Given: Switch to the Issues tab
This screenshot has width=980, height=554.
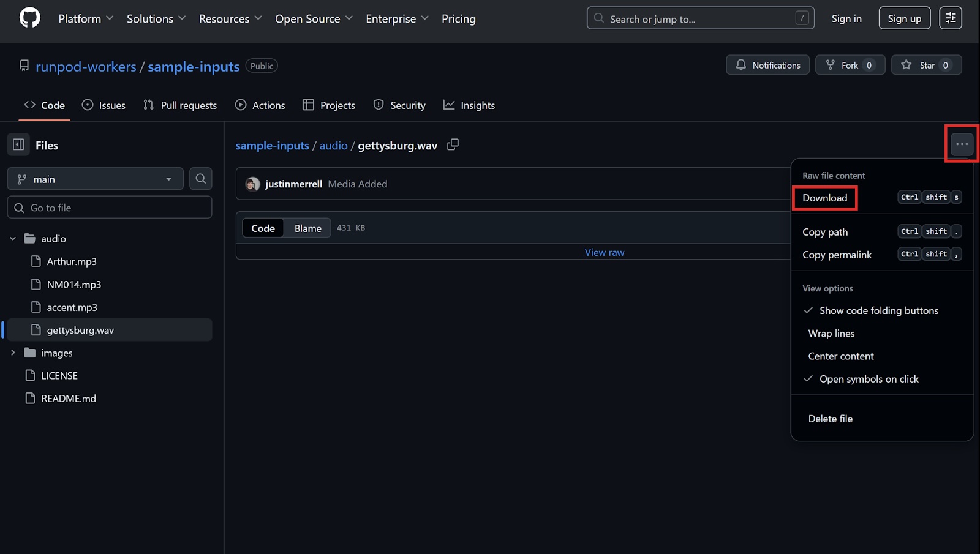Looking at the screenshot, I should 104,105.
